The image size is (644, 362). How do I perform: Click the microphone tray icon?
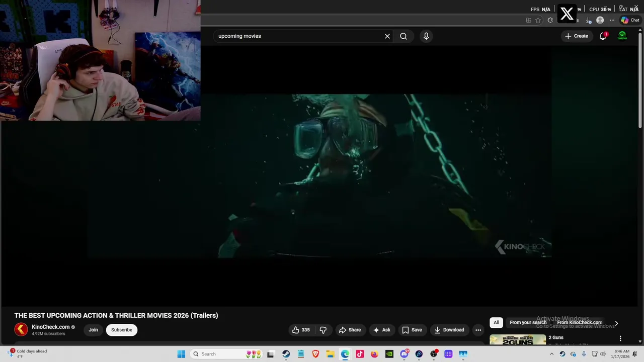pos(583,354)
